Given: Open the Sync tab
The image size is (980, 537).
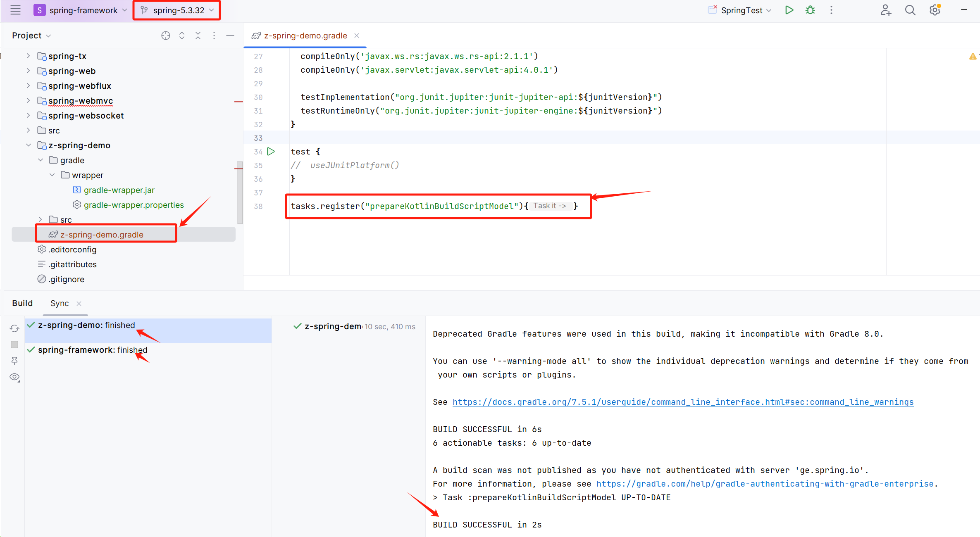Looking at the screenshot, I should 60,303.
